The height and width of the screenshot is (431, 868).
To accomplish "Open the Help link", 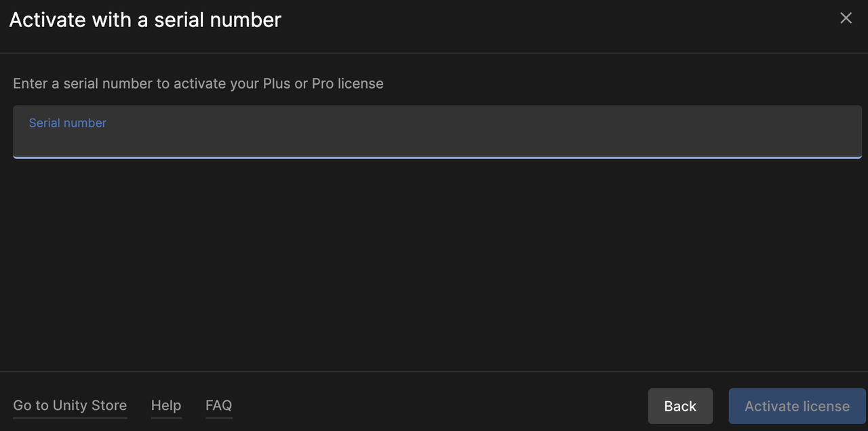I will [x=166, y=405].
